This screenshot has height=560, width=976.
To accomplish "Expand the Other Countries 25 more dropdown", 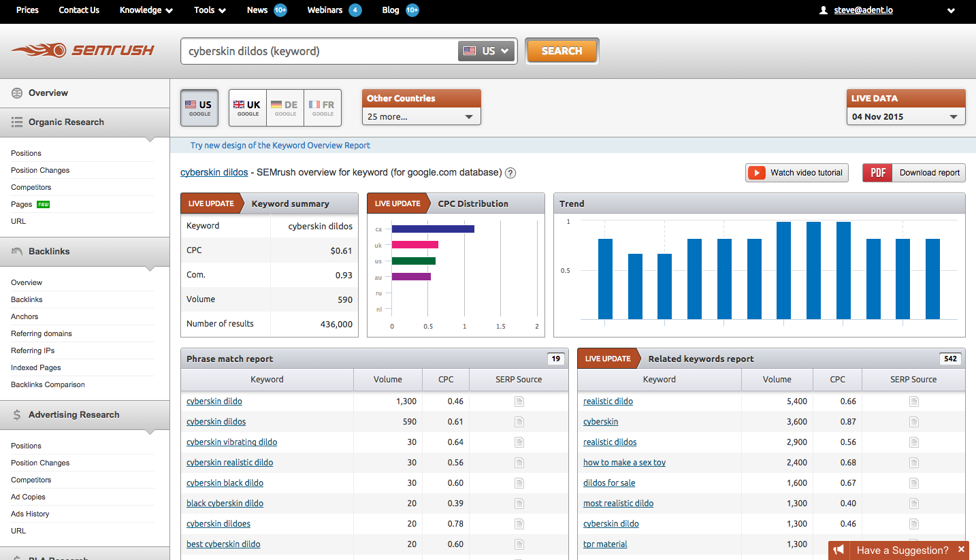I will click(421, 116).
